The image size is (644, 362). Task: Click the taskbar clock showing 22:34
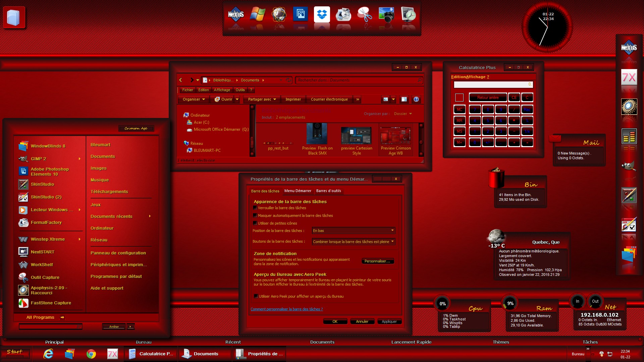[x=625, y=354]
